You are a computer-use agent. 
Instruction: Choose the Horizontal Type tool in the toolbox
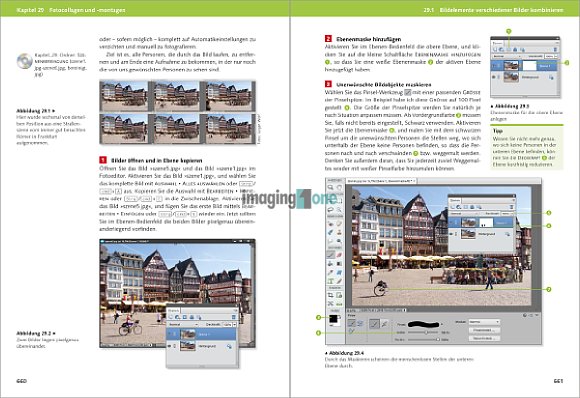330,281
